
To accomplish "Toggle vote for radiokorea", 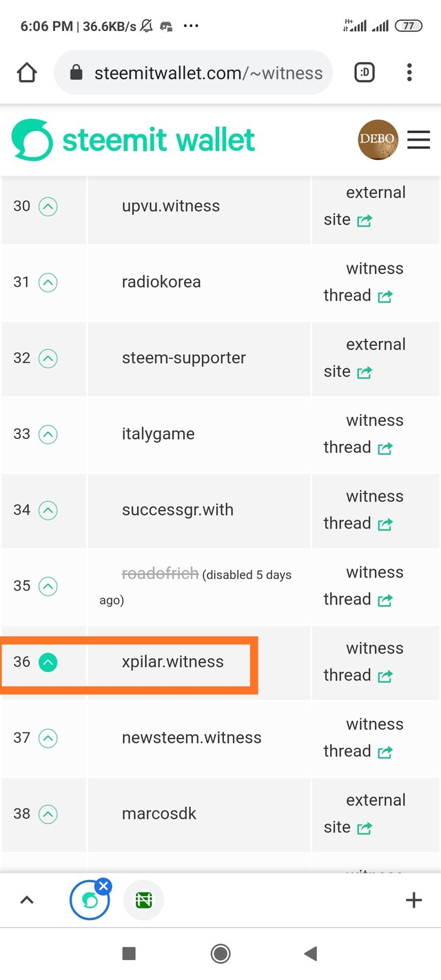I will tap(48, 283).
